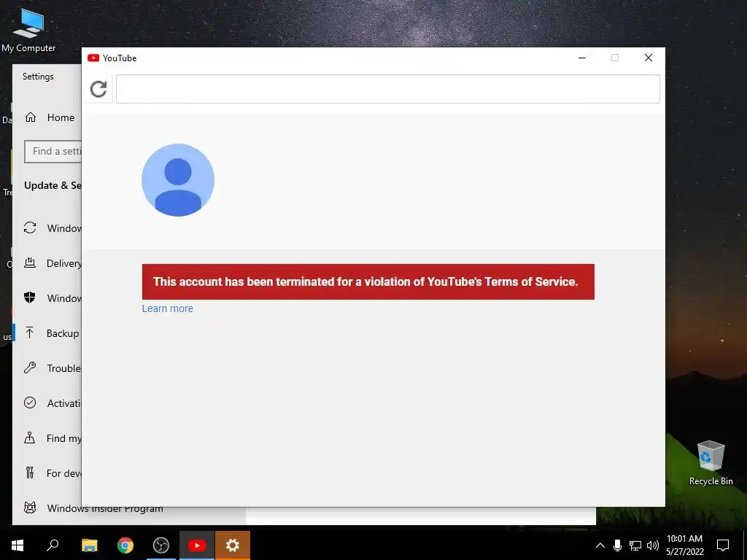Click the Update & Security heading
Screen dimensions: 747x560
(53, 185)
